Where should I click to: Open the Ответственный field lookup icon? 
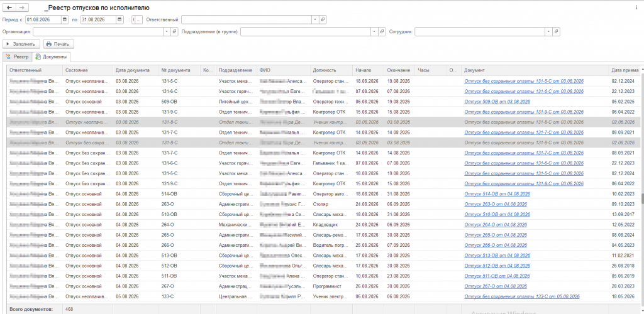click(x=323, y=19)
